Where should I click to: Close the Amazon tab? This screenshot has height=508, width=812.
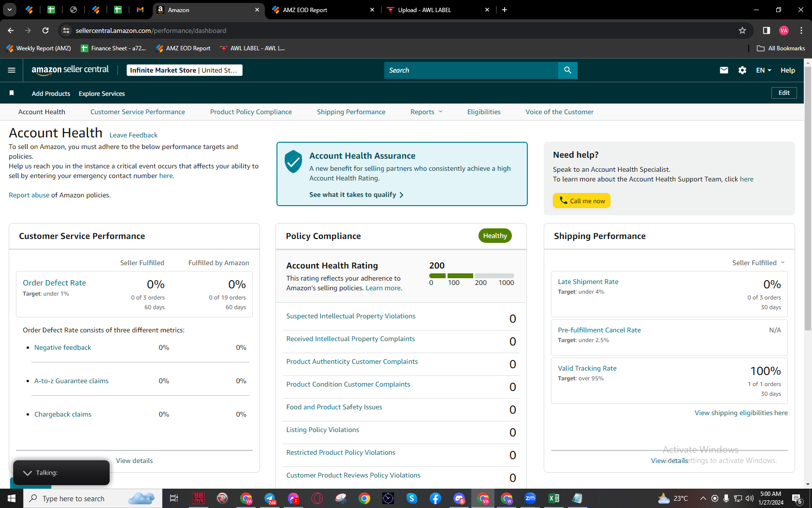[x=257, y=10]
